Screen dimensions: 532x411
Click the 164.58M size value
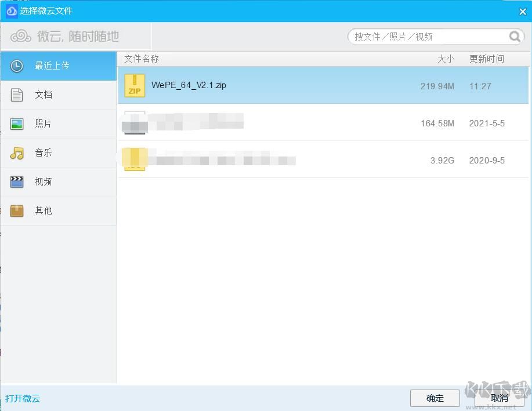click(x=437, y=123)
